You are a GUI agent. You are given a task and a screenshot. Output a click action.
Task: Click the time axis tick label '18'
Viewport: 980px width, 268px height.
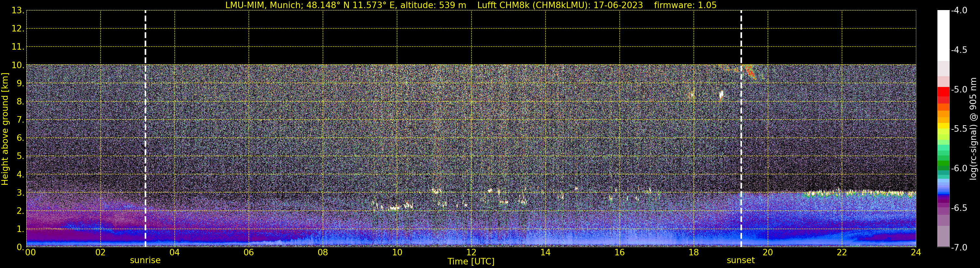pos(694,252)
